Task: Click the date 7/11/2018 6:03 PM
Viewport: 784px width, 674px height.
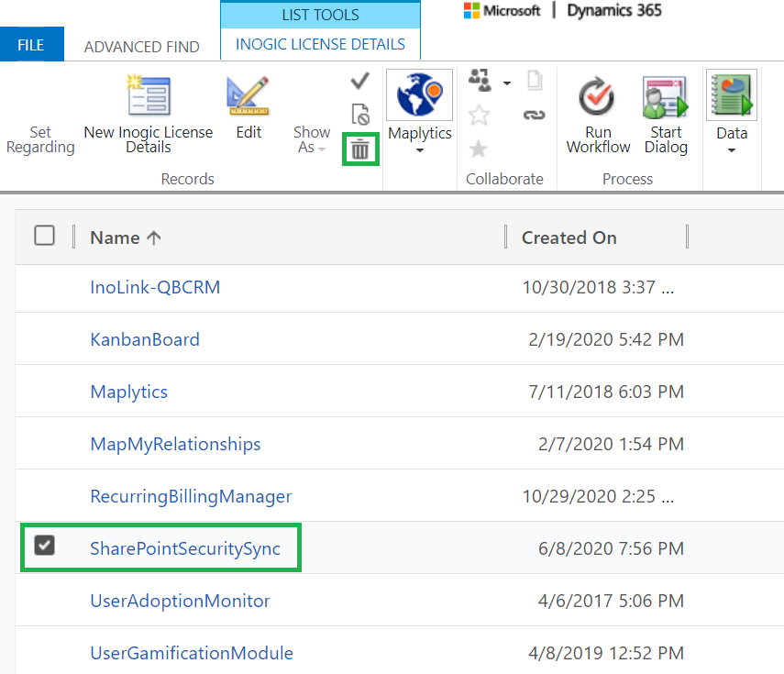Action: [606, 392]
